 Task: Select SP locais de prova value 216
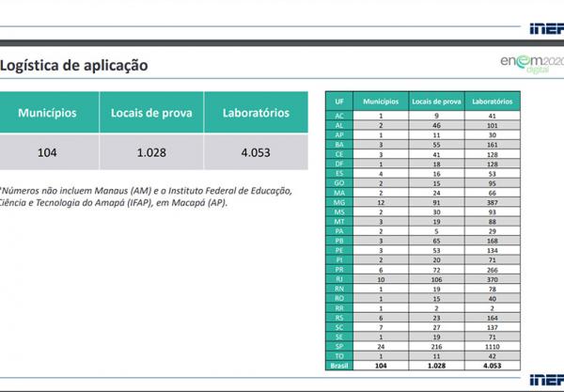click(x=436, y=347)
